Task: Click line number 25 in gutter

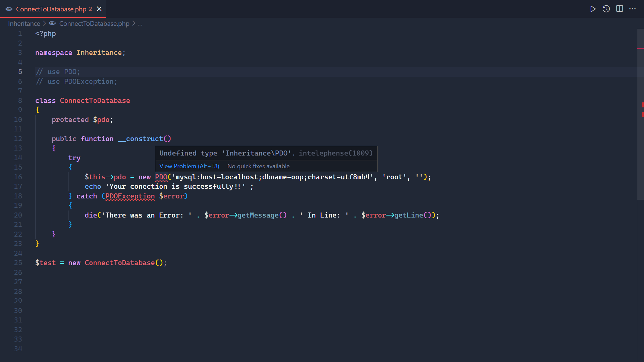Action: pos(18,263)
